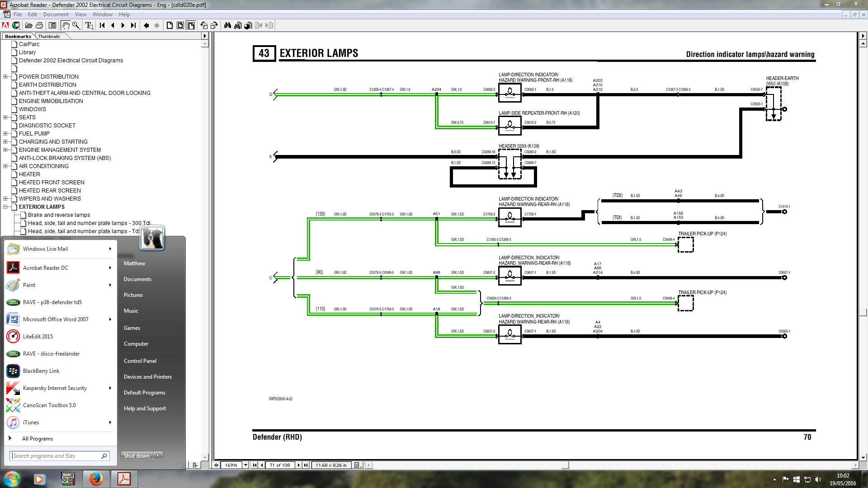Click the Fit in Window icon

180,25
